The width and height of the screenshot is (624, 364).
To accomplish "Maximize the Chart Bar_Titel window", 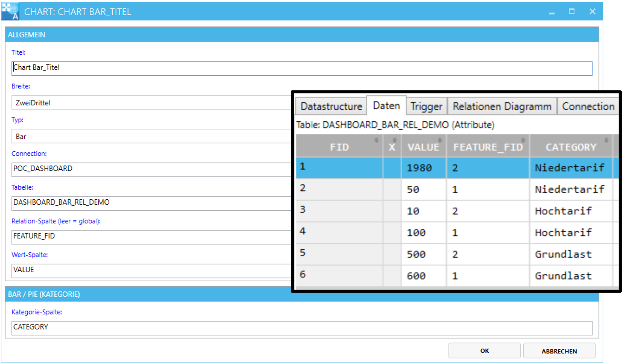I will coord(572,11).
